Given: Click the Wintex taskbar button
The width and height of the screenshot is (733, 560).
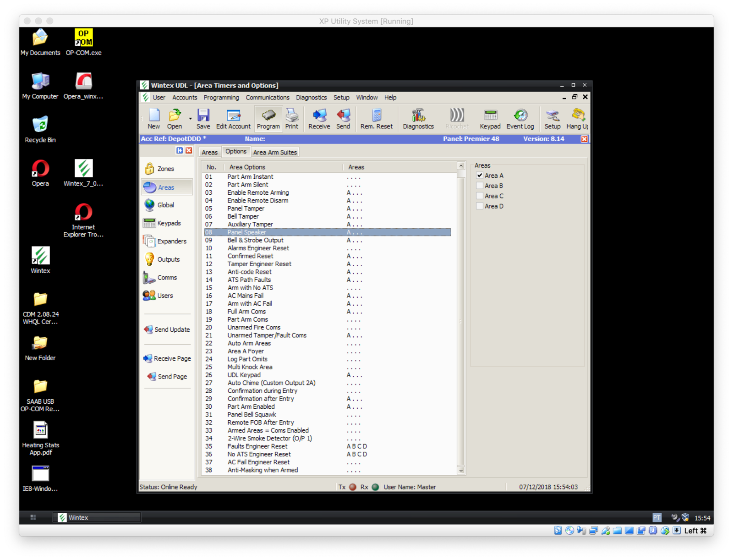Looking at the screenshot, I should (97, 517).
